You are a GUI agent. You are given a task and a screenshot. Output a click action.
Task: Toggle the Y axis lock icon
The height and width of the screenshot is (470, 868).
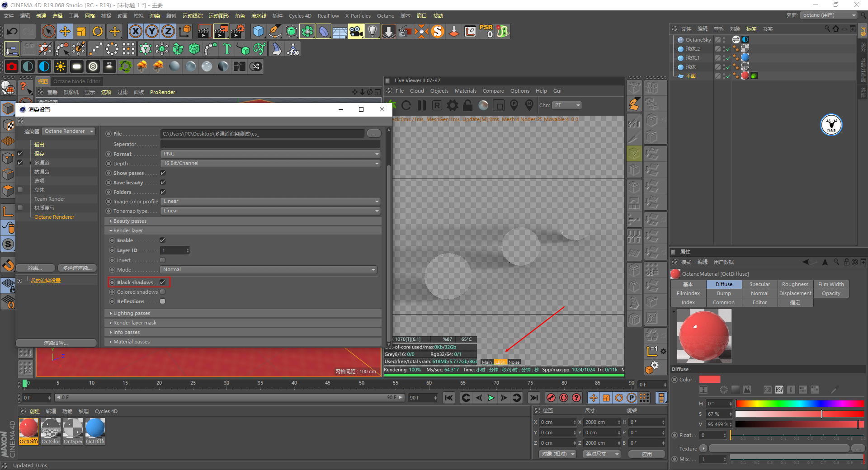(152, 31)
